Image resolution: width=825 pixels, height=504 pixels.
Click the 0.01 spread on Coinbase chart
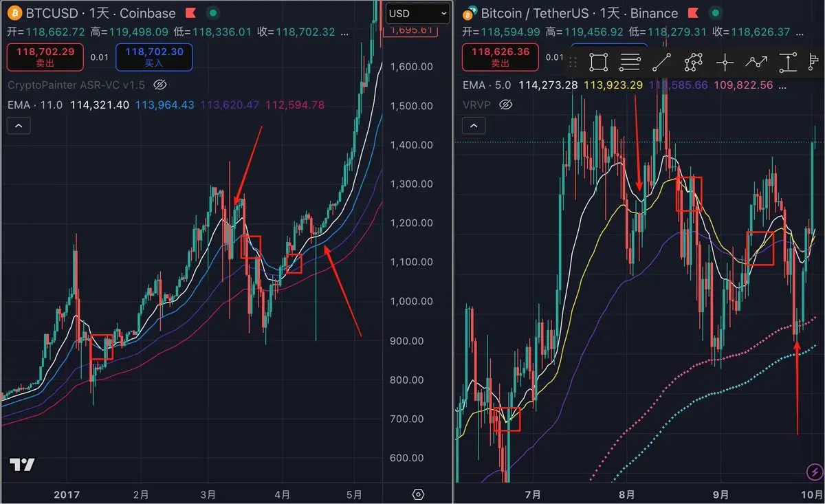[x=100, y=57]
